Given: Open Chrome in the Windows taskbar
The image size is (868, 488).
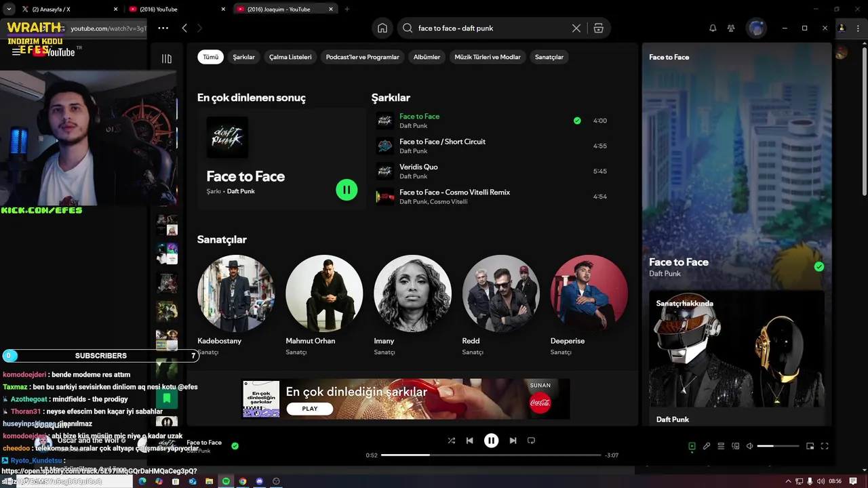Looking at the screenshot, I should (x=243, y=481).
